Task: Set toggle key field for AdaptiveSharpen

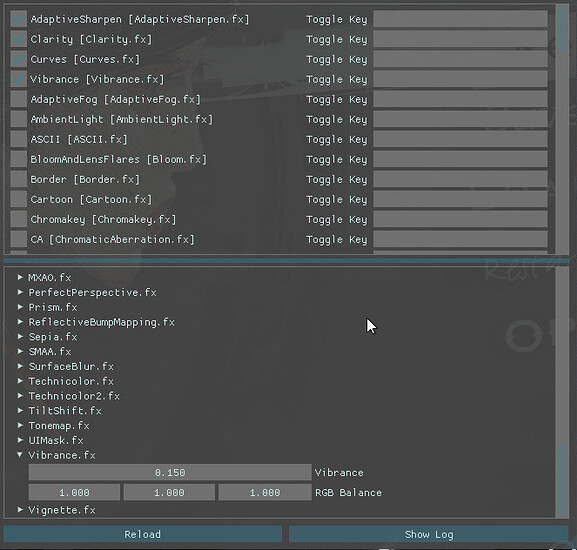Action: click(x=460, y=19)
